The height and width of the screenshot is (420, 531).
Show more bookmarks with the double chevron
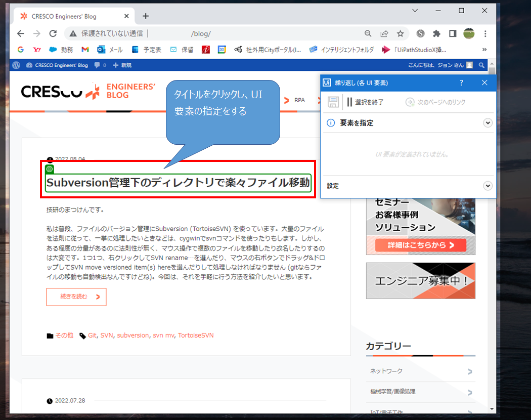point(484,50)
